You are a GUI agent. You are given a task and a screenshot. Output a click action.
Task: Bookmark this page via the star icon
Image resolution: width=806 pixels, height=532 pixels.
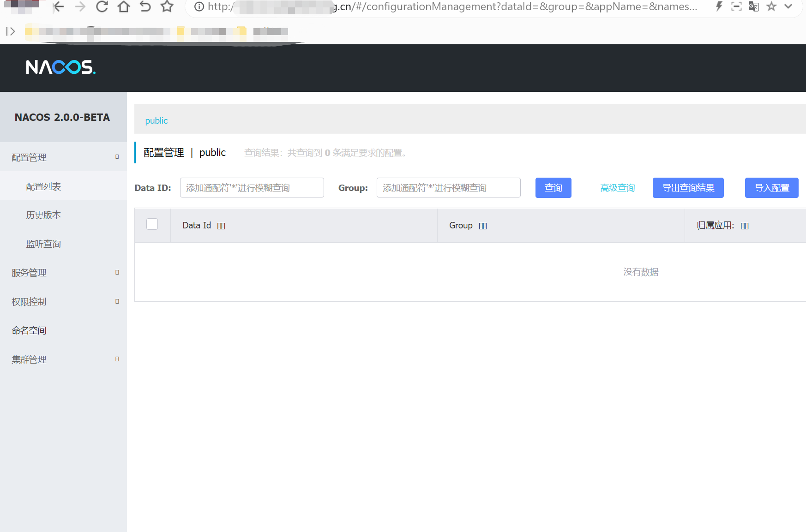click(x=771, y=6)
